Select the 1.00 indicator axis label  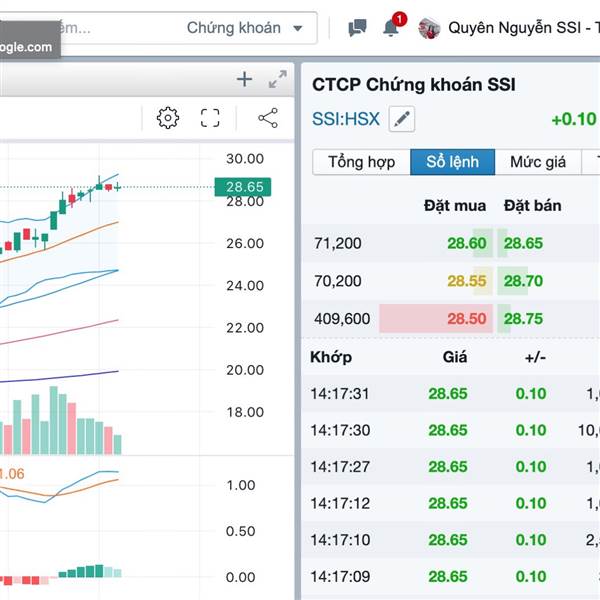click(241, 485)
